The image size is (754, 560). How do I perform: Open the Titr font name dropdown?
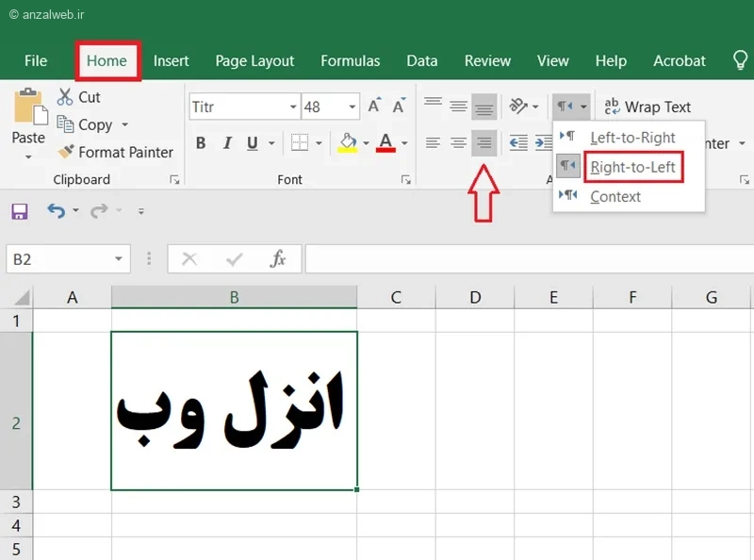pos(293,107)
